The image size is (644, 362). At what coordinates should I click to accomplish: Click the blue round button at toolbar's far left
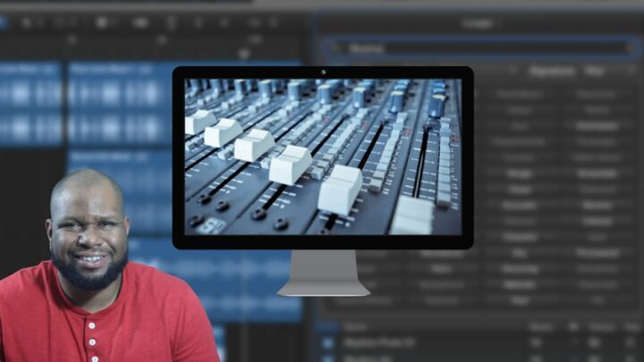pos(3,22)
